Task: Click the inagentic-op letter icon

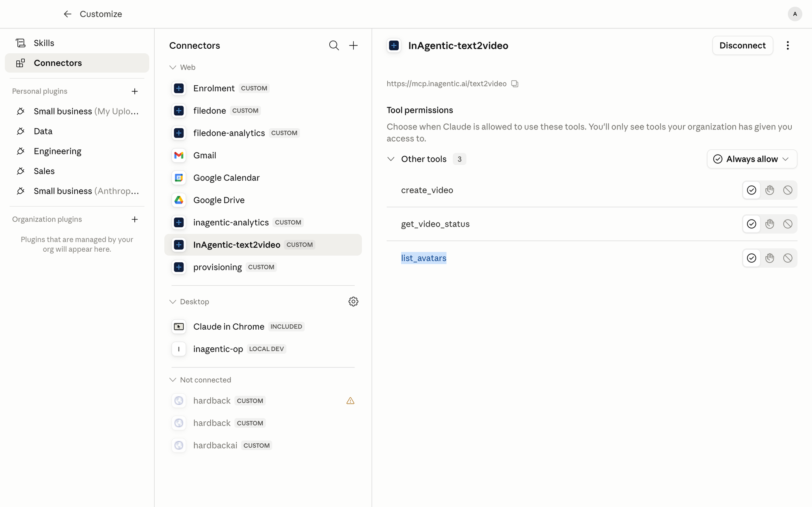Action: (179, 349)
